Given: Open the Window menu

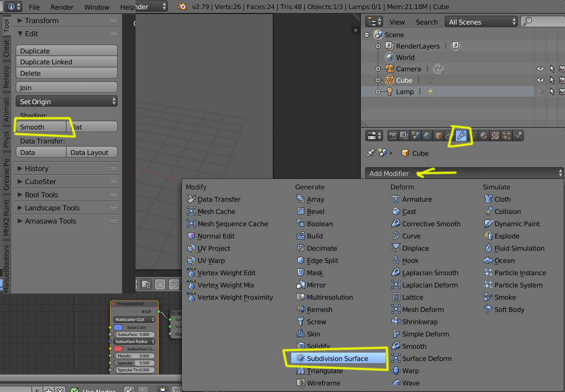Looking at the screenshot, I should (97, 7).
